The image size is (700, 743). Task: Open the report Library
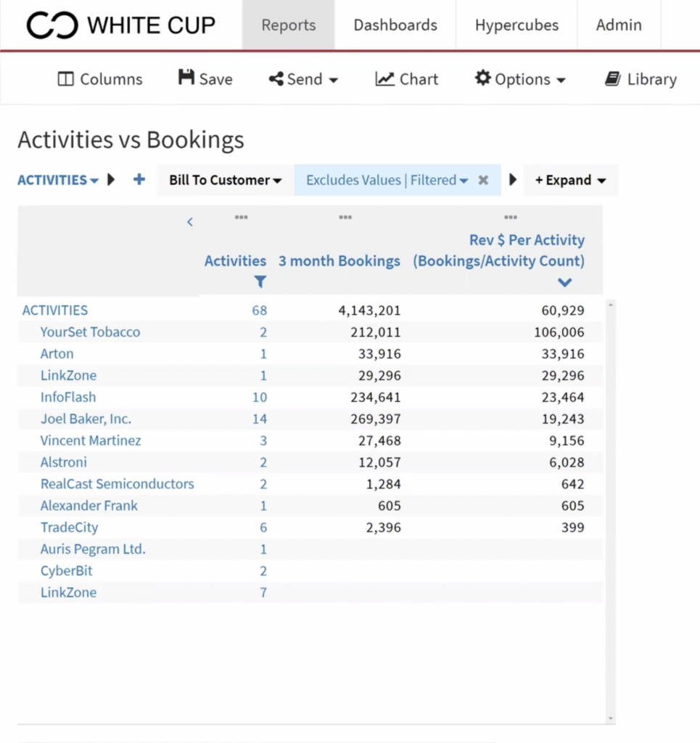coord(641,79)
